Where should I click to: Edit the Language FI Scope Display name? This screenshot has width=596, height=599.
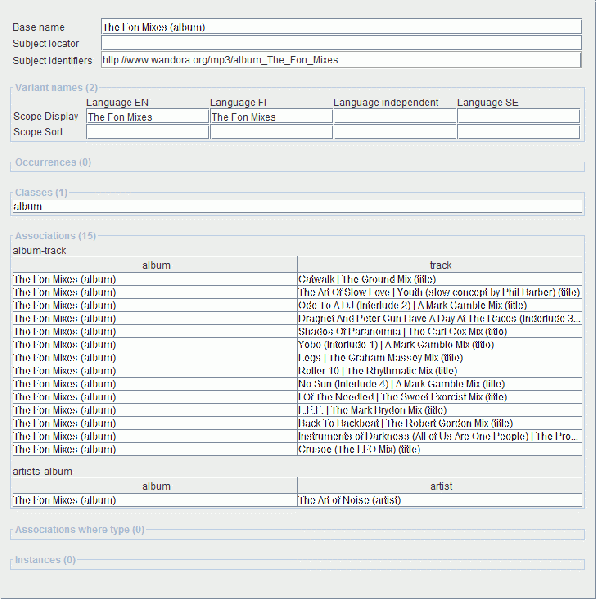click(x=271, y=117)
